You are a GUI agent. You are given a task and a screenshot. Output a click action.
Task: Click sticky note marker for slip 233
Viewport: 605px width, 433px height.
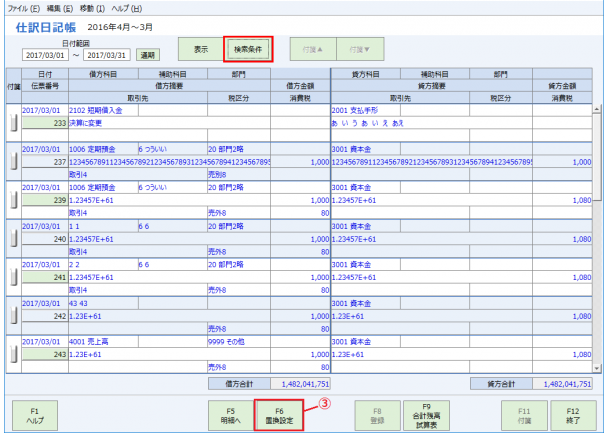(x=13, y=122)
